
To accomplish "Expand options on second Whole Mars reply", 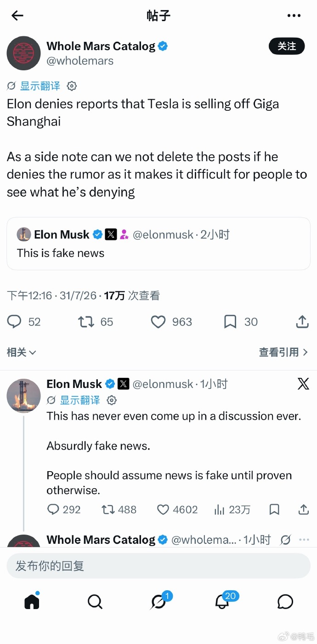I will pos(304,540).
